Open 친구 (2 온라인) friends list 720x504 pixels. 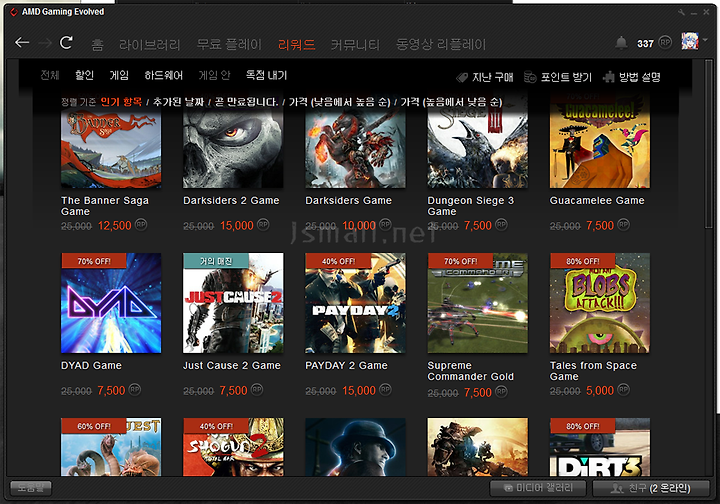(651, 488)
